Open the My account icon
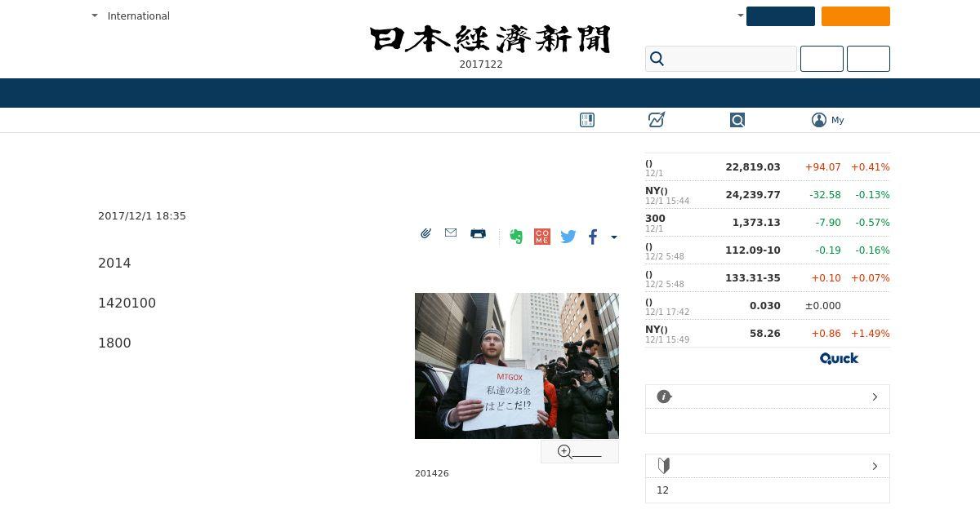 point(819,120)
